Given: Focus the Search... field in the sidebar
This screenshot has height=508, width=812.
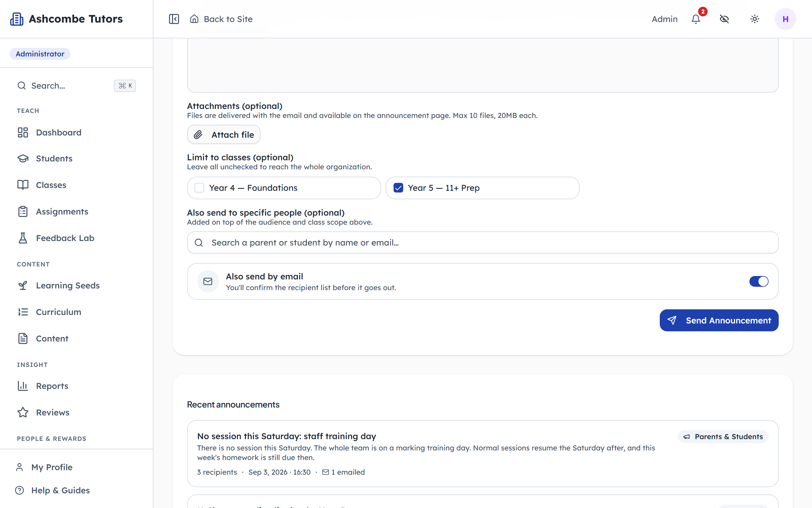Looking at the screenshot, I should tap(76, 86).
